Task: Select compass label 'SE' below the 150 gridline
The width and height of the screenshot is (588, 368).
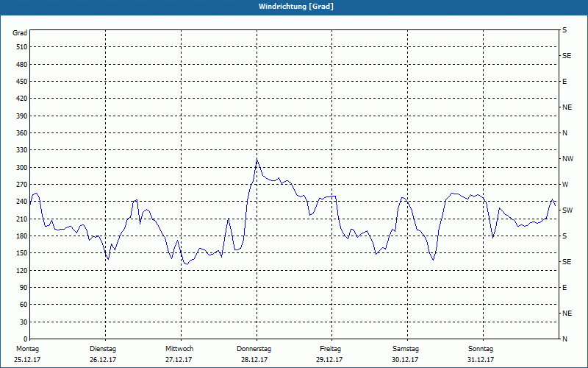Action: (567, 262)
